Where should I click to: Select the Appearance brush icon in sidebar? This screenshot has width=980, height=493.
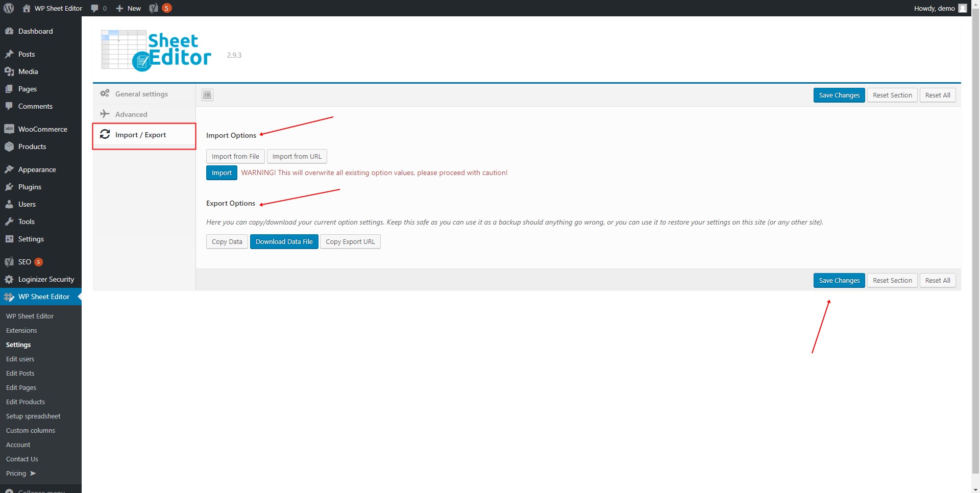click(10, 169)
